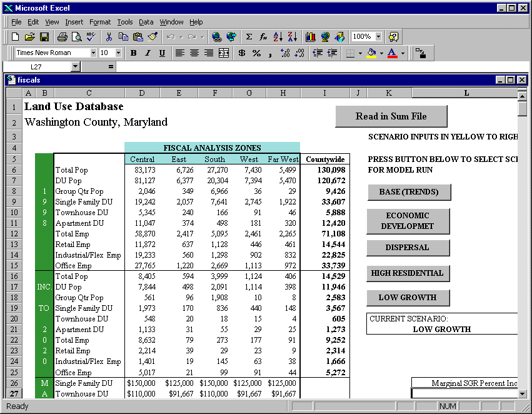This screenshot has width=532, height=414.
Task: Apply the yellow Fill Color swatch
Action: click(x=372, y=53)
